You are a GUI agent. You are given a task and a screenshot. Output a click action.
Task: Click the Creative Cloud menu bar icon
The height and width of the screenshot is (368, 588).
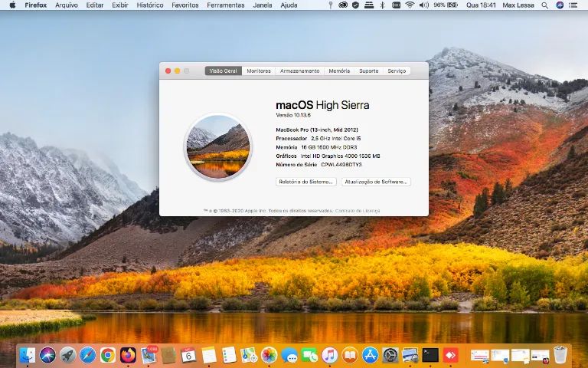pyautogui.click(x=343, y=5)
